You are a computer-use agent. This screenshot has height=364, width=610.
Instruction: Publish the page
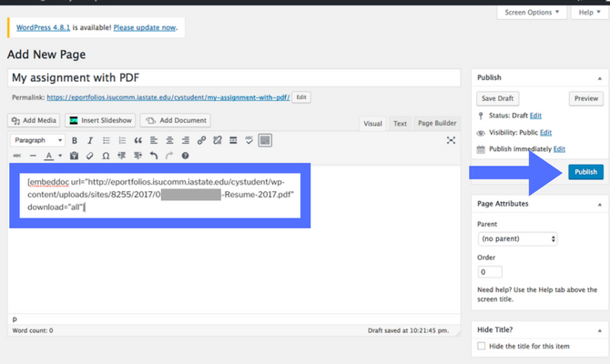pos(586,172)
